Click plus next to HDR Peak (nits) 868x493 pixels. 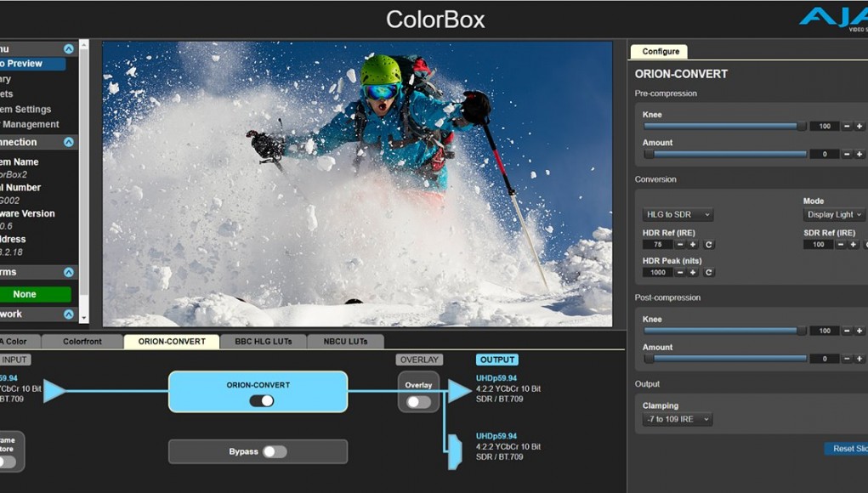[693, 272]
